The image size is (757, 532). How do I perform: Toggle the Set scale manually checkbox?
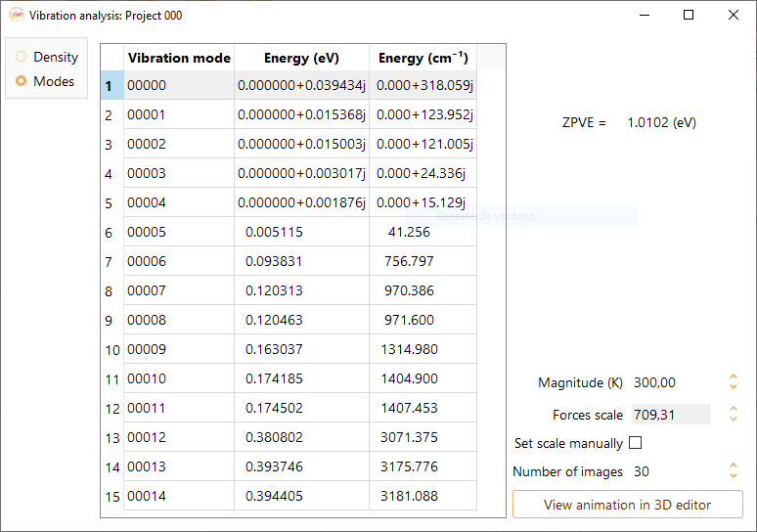point(636,443)
